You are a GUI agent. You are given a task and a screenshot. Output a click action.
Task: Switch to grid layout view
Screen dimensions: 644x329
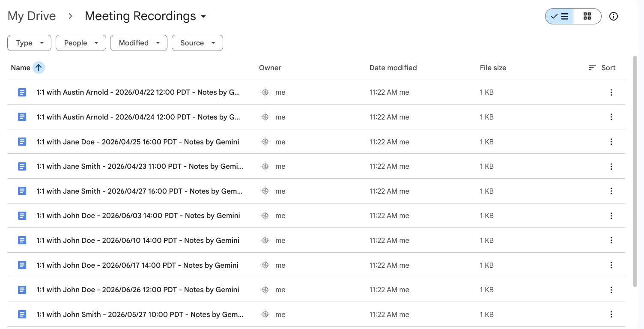click(x=587, y=16)
